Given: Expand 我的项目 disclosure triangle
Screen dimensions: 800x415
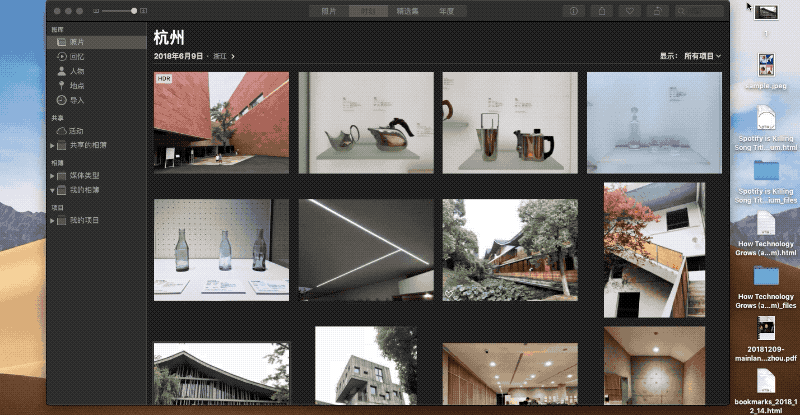Looking at the screenshot, I should pos(52,221).
